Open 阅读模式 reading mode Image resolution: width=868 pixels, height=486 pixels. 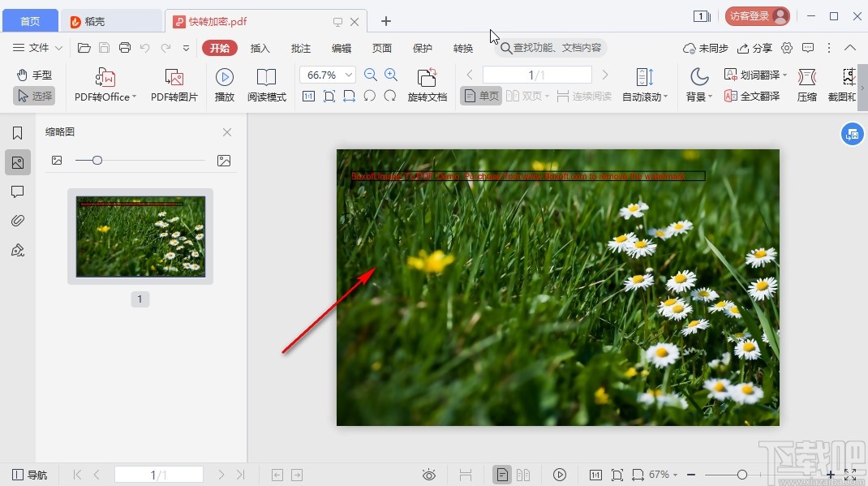266,78
